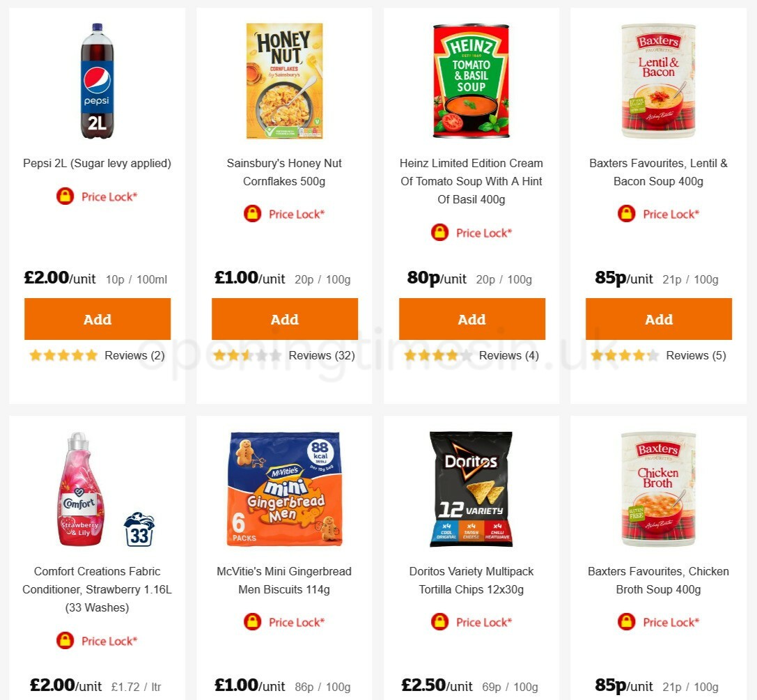Click the Price Lock icon for Chicken Broth Soup
This screenshot has width=757, height=700.
626,622
